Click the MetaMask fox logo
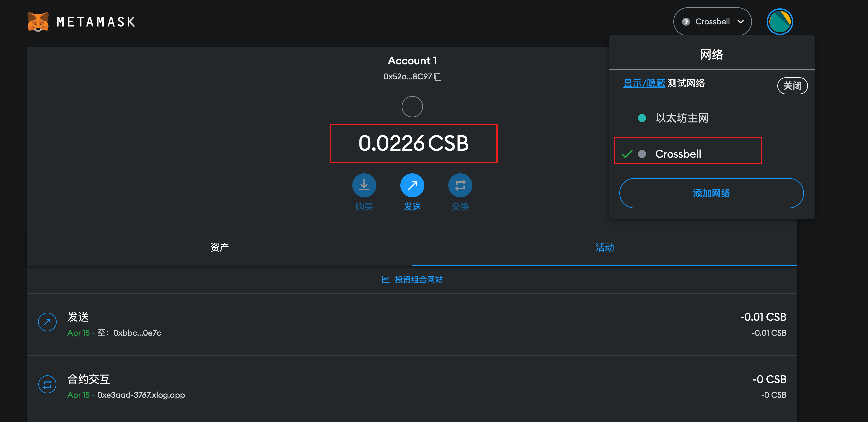868x422 pixels. click(38, 22)
